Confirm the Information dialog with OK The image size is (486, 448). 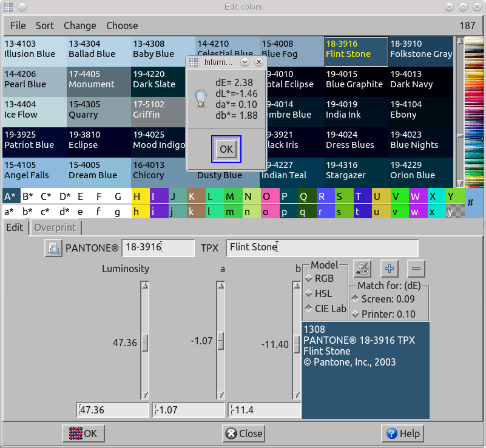click(226, 149)
